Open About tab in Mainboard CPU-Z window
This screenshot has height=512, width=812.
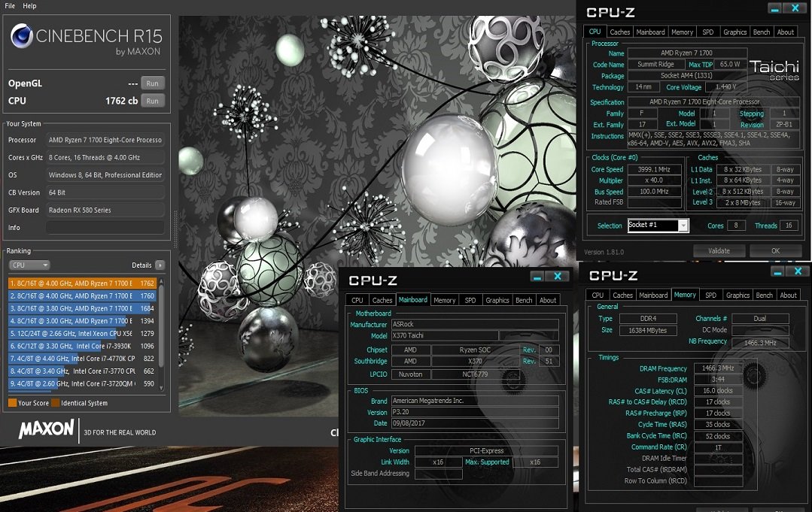pos(548,300)
